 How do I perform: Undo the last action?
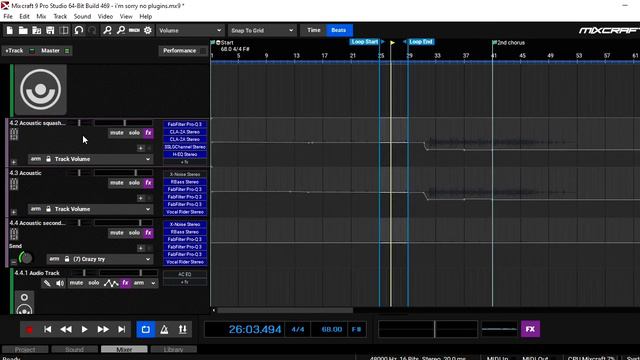coord(79,30)
